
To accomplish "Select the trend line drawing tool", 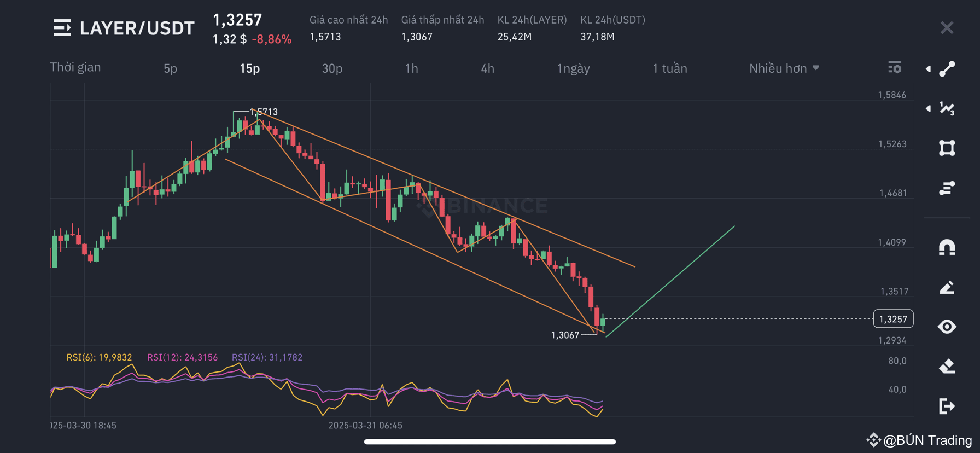I will click(947, 68).
